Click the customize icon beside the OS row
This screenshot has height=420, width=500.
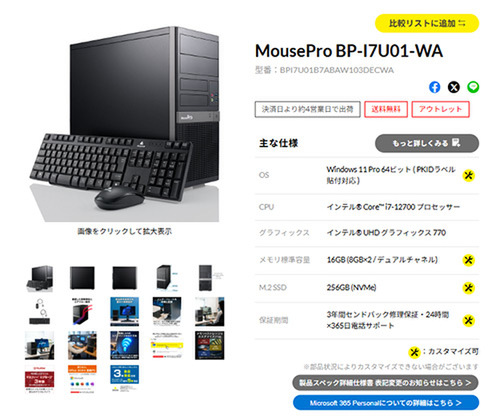[x=468, y=175]
